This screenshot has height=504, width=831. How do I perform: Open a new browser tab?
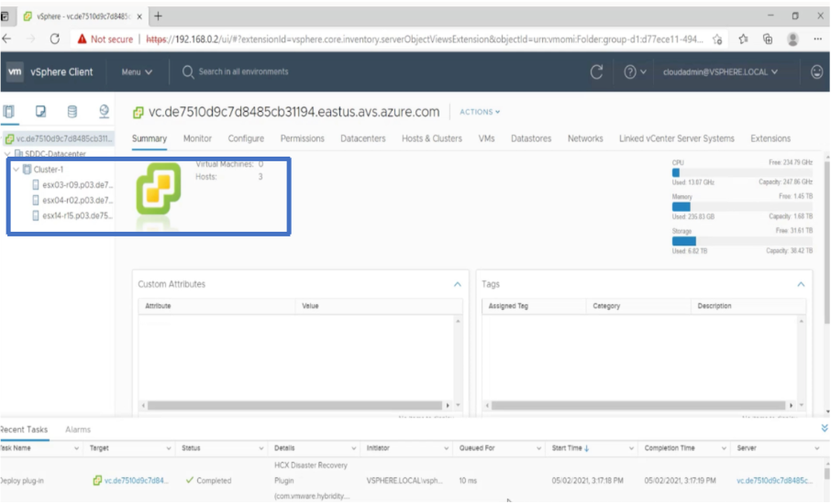pyautogui.click(x=158, y=16)
